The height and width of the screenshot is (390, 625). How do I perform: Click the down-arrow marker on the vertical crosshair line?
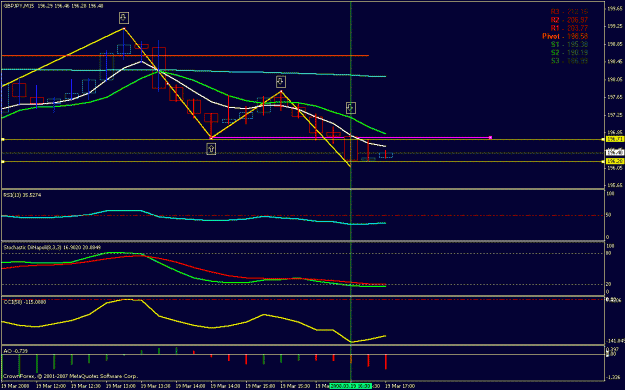click(351, 108)
